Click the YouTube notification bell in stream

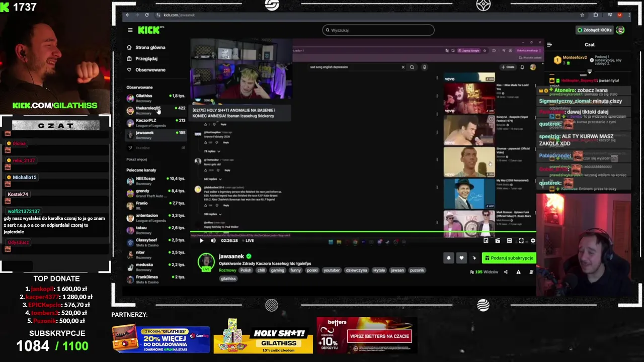pos(522,67)
